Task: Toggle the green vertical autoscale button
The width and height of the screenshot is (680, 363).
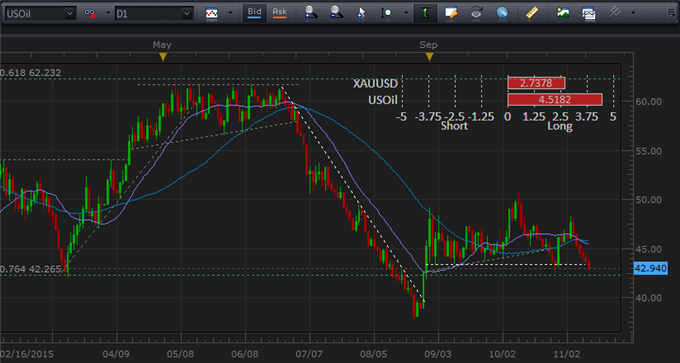Action: pos(425,13)
